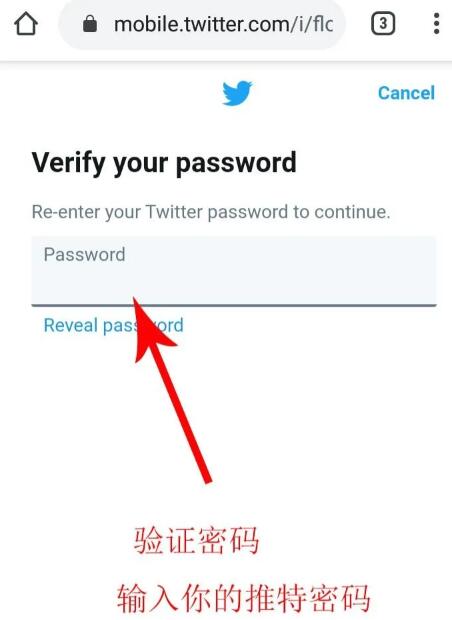The image size is (452, 620).
Task: Click the red 验证密码 annotation text
Action: click(x=197, y=540)
